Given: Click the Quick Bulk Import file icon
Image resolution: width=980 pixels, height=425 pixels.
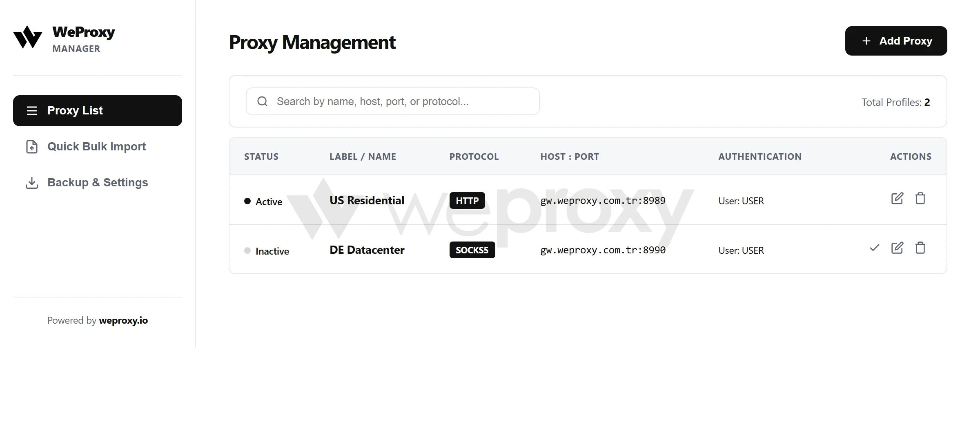Looking at the screenshot, I should 32,147.
